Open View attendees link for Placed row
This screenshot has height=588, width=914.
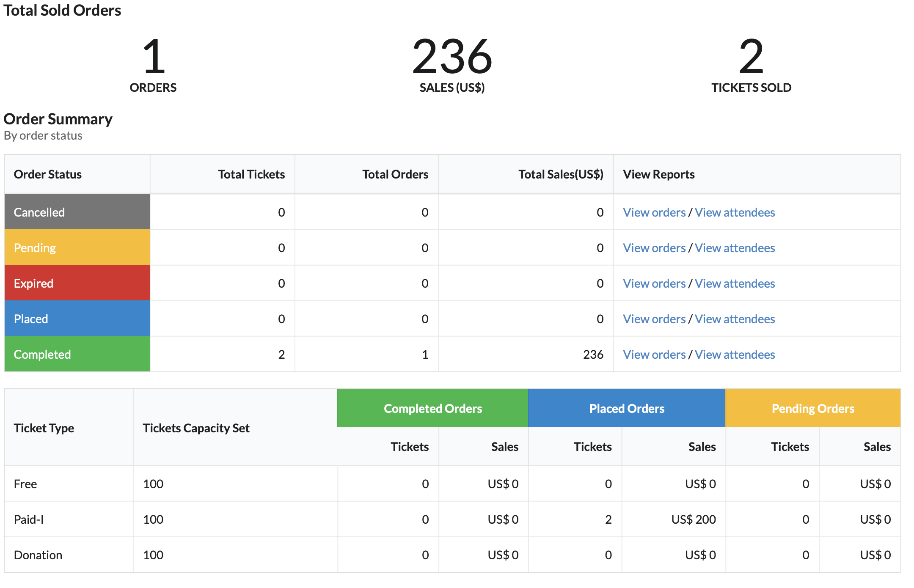pos(735,319)
